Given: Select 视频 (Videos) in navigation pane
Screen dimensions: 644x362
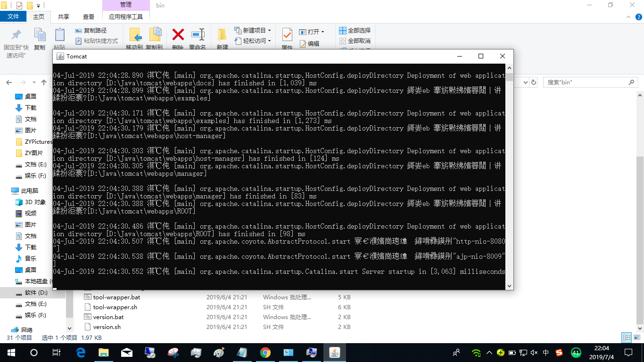Looking at the screenshot, I should coord(26,213).
